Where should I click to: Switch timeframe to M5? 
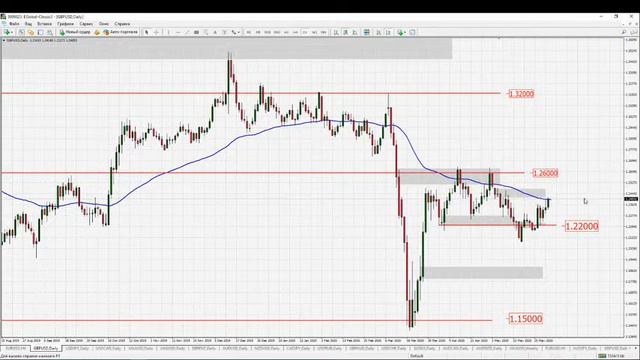(x=258, y=32)
